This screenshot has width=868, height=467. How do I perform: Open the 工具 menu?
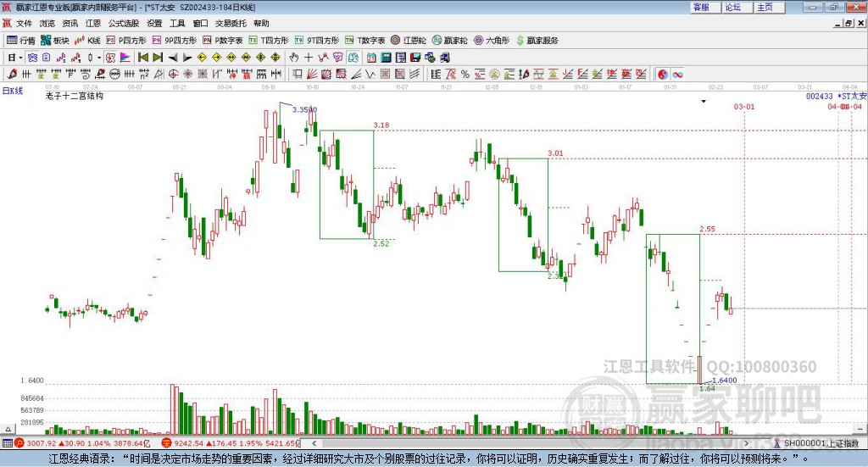(177, 23)
